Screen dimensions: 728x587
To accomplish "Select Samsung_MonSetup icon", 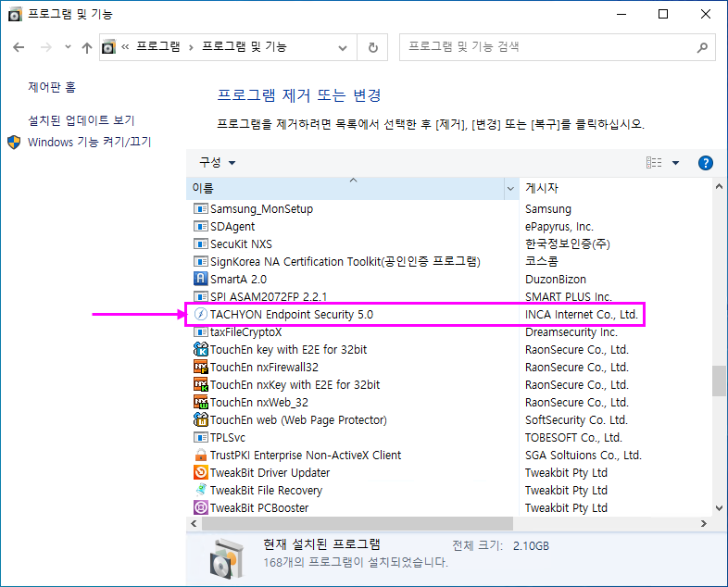I will [201, 209].
